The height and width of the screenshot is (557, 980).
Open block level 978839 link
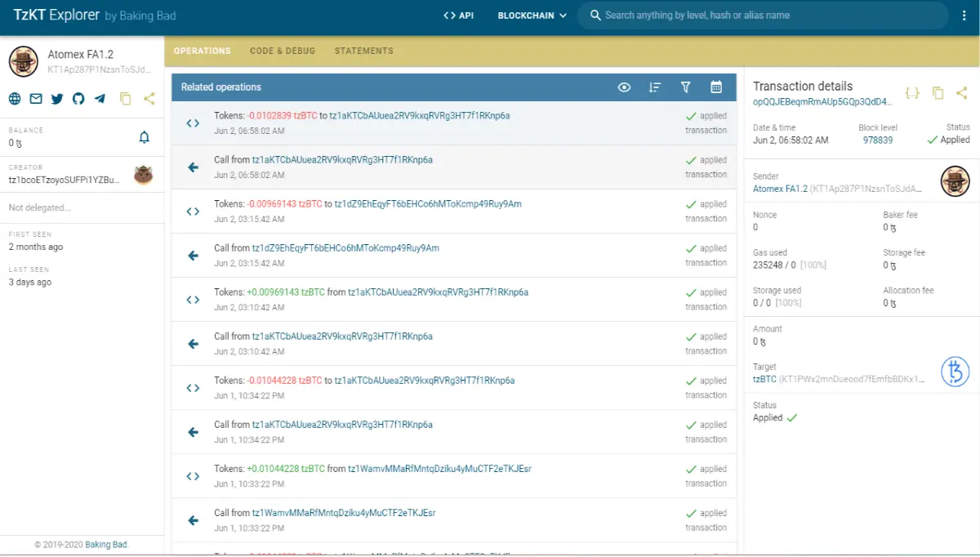coord(877,140)
